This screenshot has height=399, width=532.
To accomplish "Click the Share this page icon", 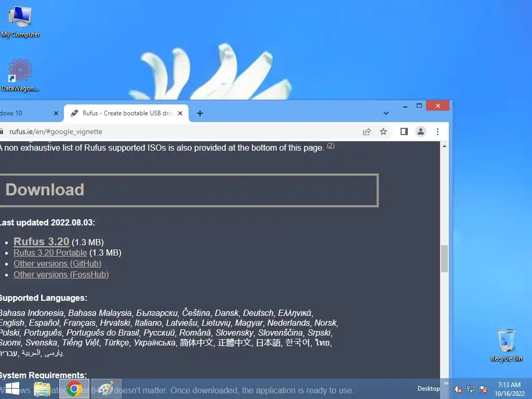I will (x=367, y=131).
